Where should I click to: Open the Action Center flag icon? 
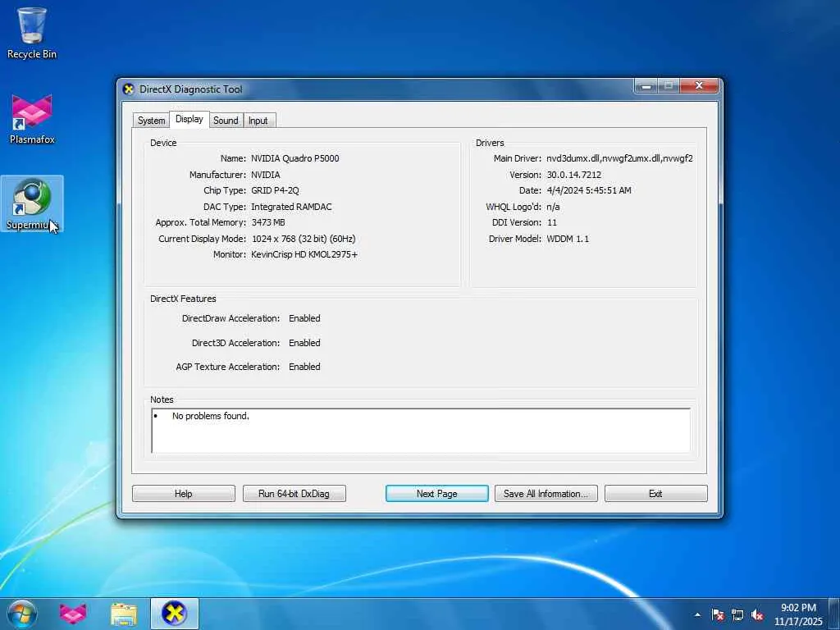[717, 615]
